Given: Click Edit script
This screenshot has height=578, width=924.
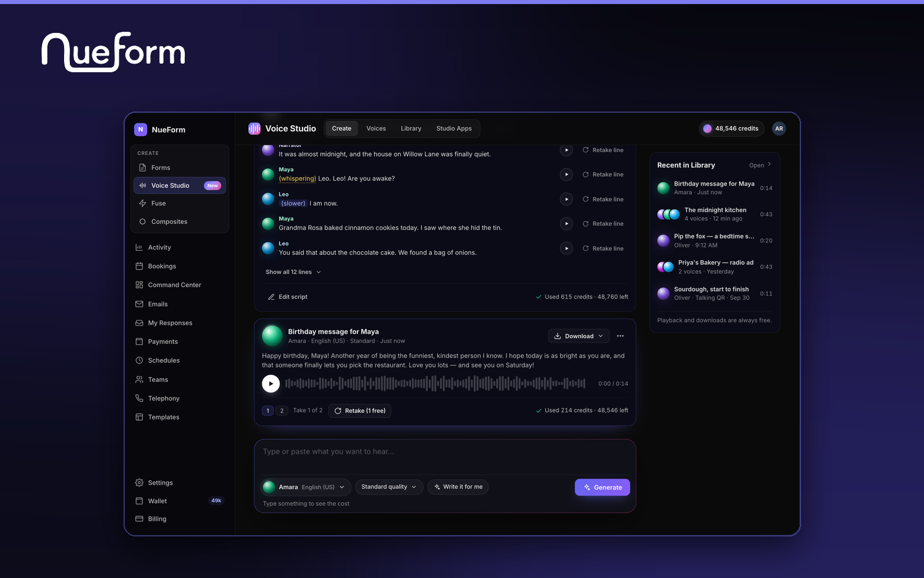Looking at the screenshot, I should (288, 297).
